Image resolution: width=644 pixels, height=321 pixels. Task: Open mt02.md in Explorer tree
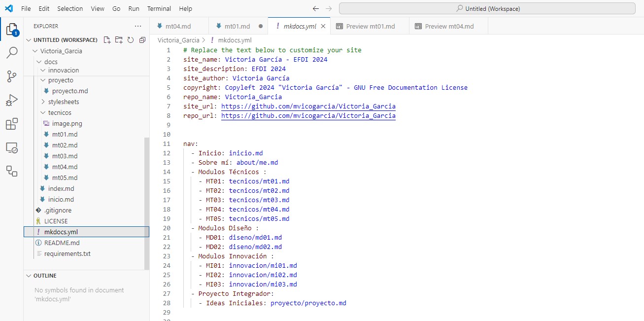[x=65, y=145]
